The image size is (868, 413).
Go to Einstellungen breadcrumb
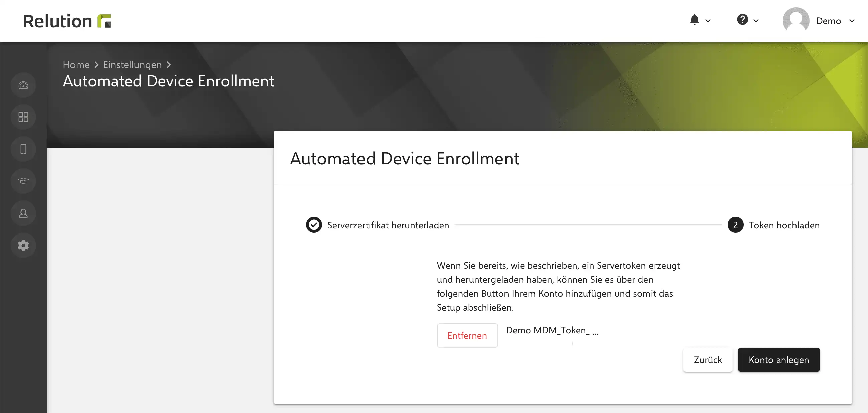[x=132, y=65]
